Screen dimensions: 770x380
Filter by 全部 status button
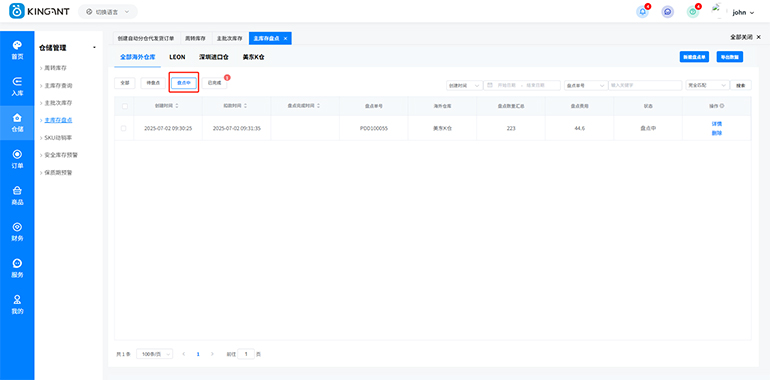pyautogui.click(x=125, y=83)
